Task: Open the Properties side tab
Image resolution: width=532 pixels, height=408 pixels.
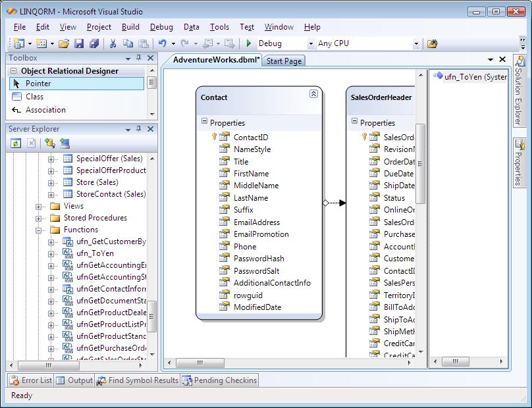Action: tap(519, 163)
